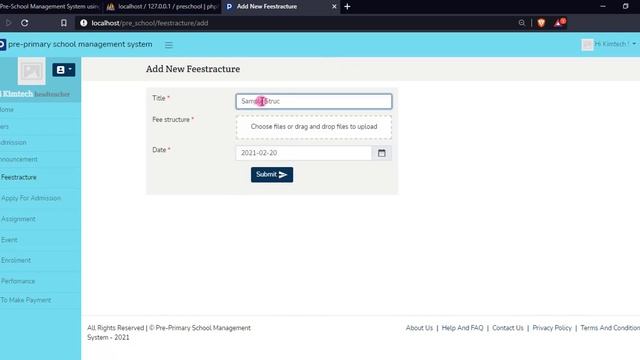Open the Terms And Conditions footer link

pyautogui.click(x=610, y=328)
